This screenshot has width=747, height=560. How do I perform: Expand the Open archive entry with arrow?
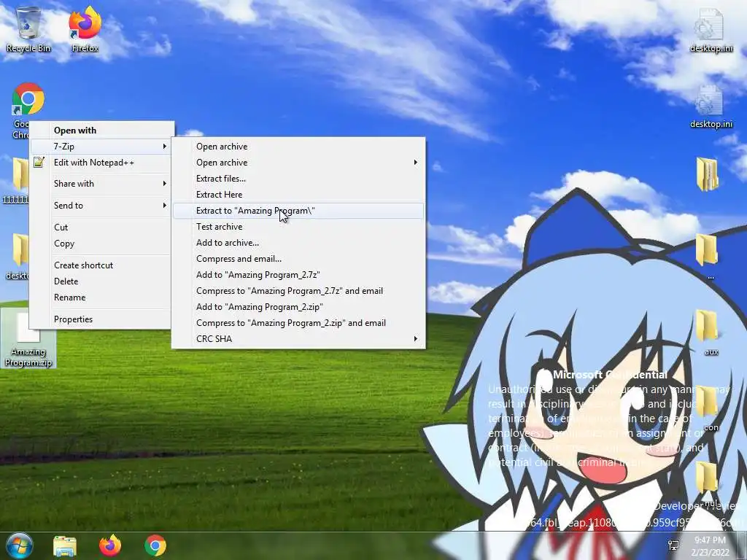(298, 163)
